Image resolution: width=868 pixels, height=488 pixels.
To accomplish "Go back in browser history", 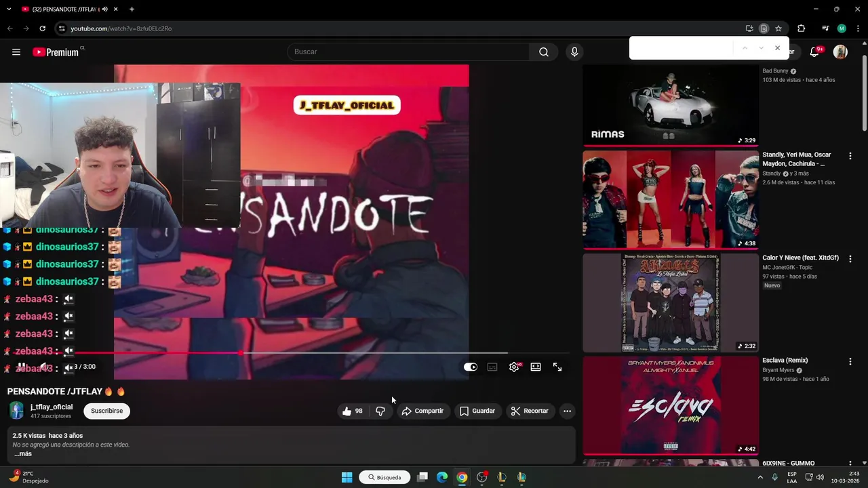I will (9, 28).
